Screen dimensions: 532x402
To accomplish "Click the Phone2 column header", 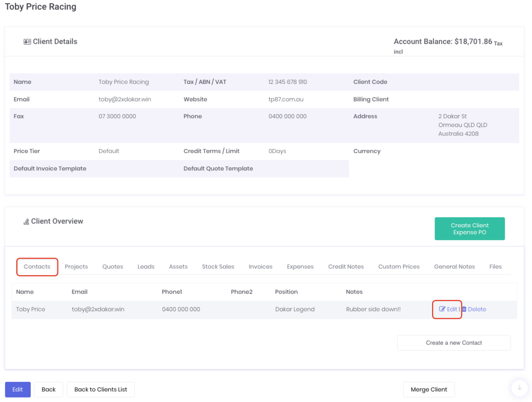I will click(x=242, y=292).
